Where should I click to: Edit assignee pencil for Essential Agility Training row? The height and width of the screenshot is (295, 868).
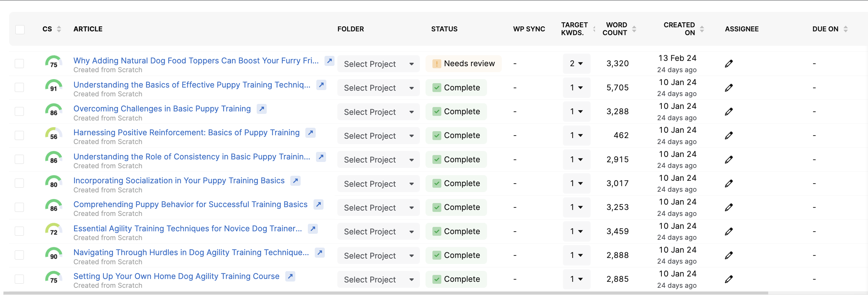728,231
